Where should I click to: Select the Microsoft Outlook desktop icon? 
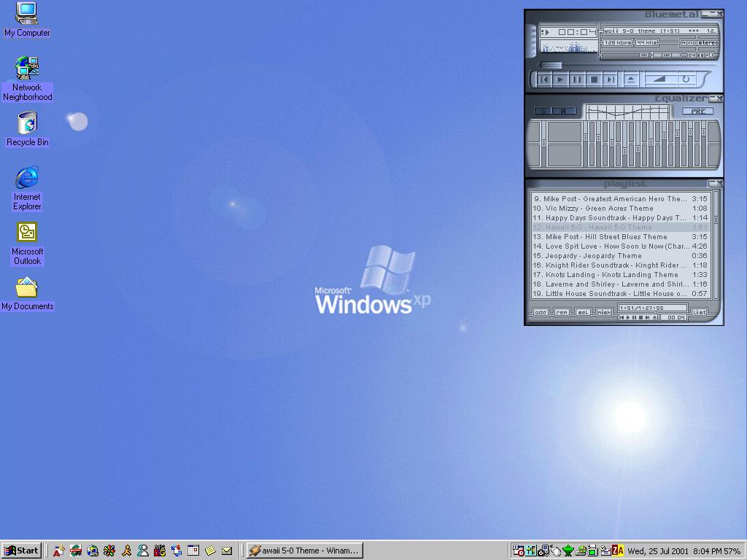point(27,233)
